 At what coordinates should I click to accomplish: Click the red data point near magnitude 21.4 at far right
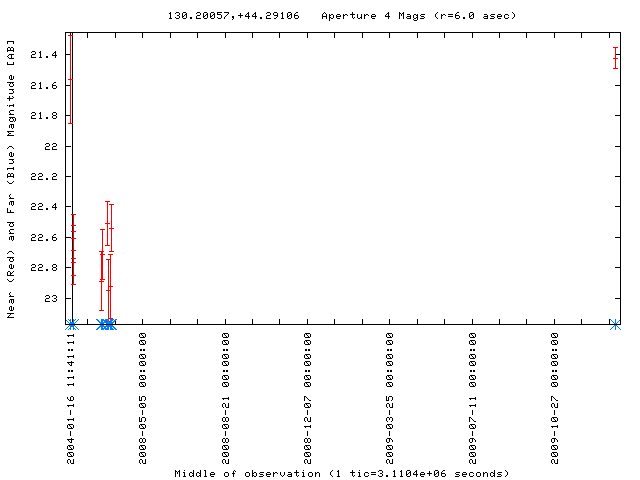615,58
